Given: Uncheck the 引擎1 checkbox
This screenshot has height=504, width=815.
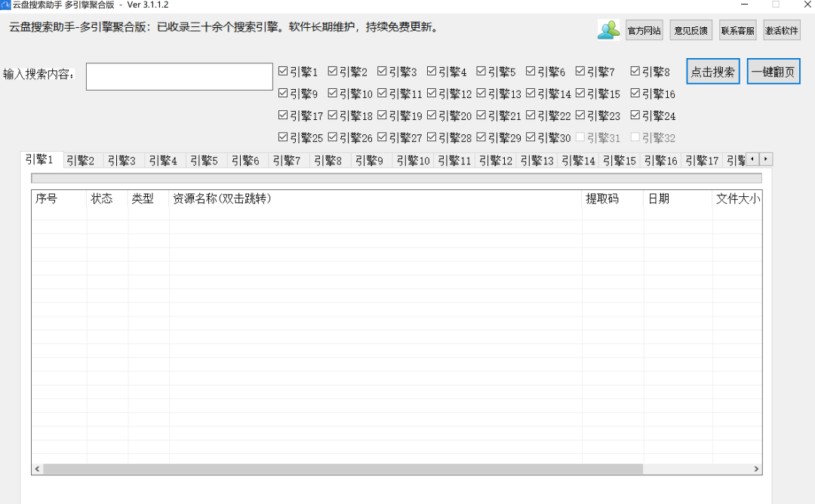Looking at the screenshot, I should tap(283, 71).
